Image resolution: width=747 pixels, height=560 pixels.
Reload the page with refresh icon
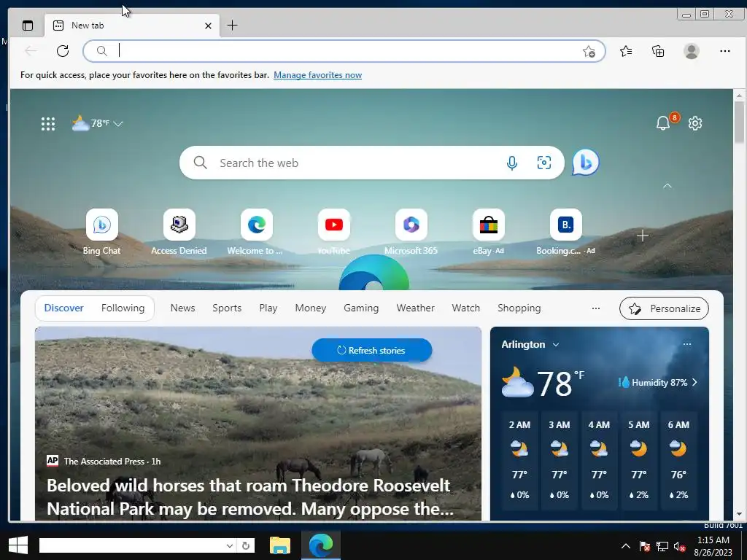click(x=63, y=51)
